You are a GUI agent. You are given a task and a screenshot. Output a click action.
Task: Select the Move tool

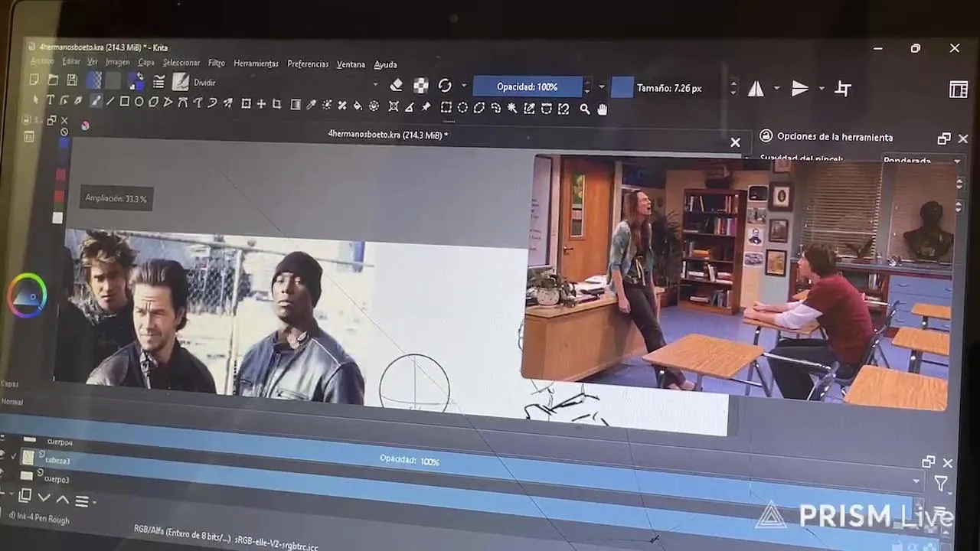point(261,103)
